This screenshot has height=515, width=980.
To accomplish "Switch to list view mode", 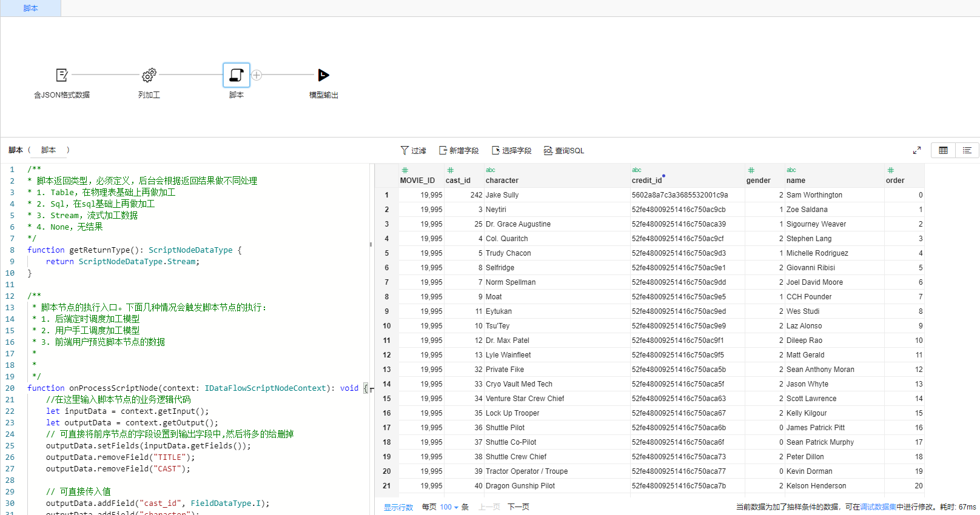I will 967,150.
